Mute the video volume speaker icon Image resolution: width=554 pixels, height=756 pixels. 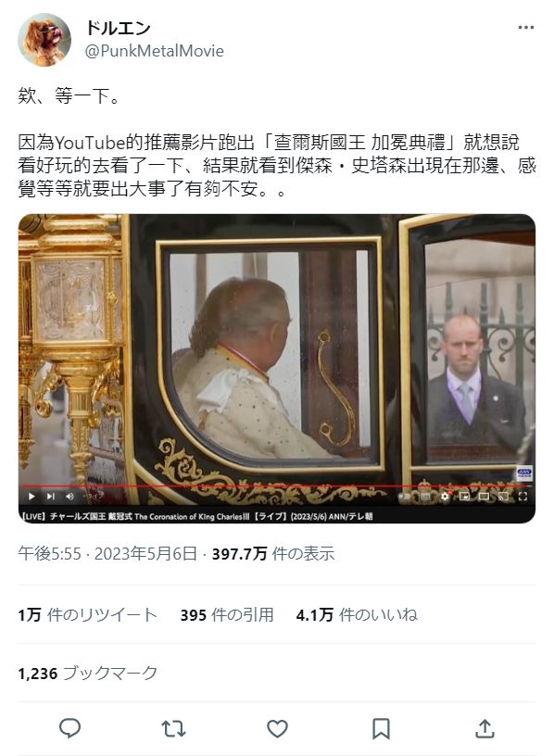pyautogui.click(x=69, y=497)
